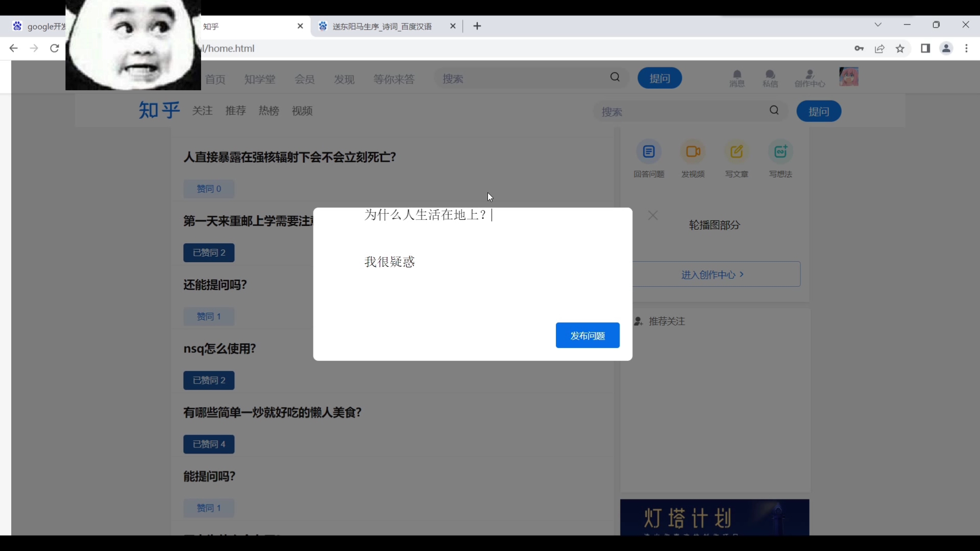
Task: Click the user avatar picture
Action: click(x=849, y=77)
